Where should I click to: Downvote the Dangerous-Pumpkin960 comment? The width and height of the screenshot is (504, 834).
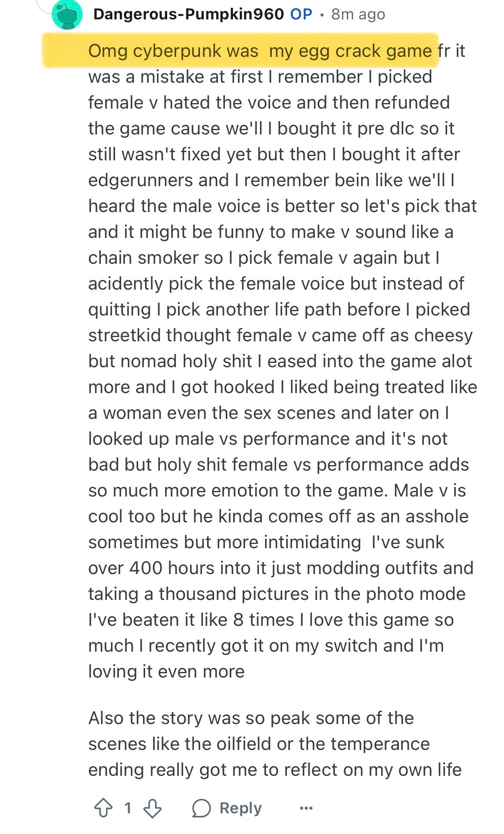click(152, 808)
